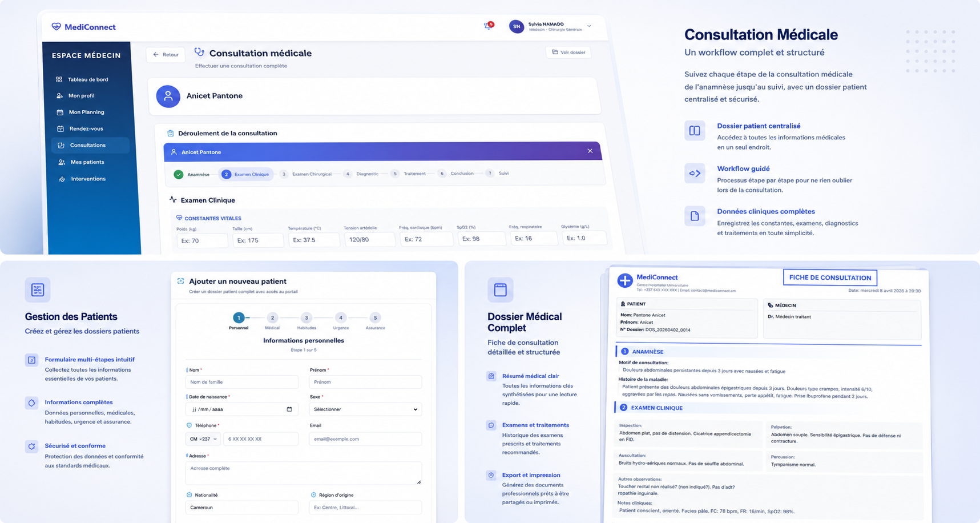Go to the Examen Chirurgical step
980x523 pixels.
306,174
